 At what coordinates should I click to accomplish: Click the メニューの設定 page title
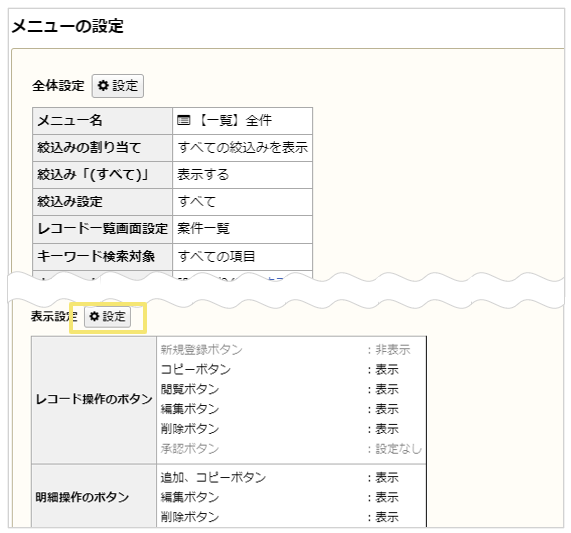(68, 27)
